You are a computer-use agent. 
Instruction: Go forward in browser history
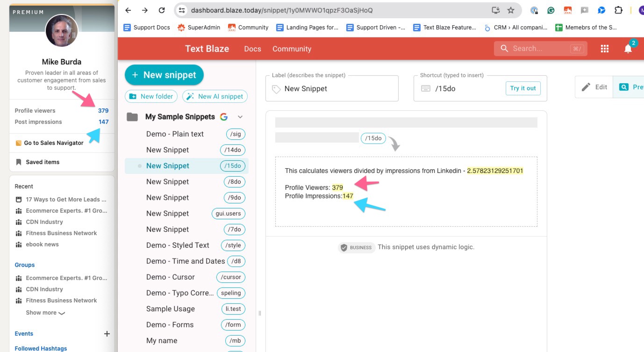point(145,10)
